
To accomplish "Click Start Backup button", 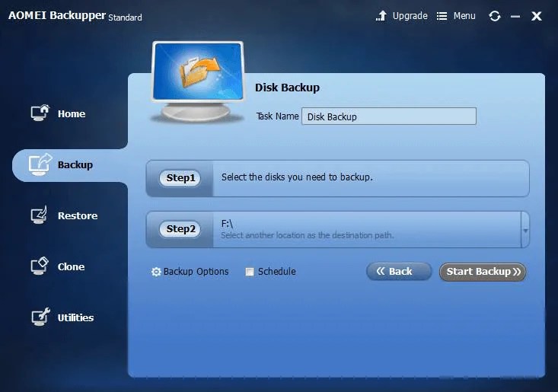I will click(483, 272).
